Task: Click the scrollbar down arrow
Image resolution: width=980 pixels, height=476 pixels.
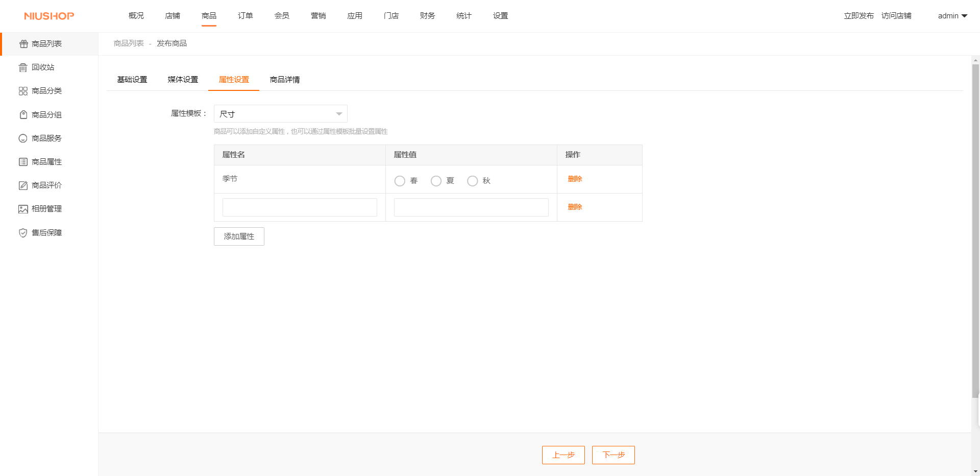Action: pos(975,471)
